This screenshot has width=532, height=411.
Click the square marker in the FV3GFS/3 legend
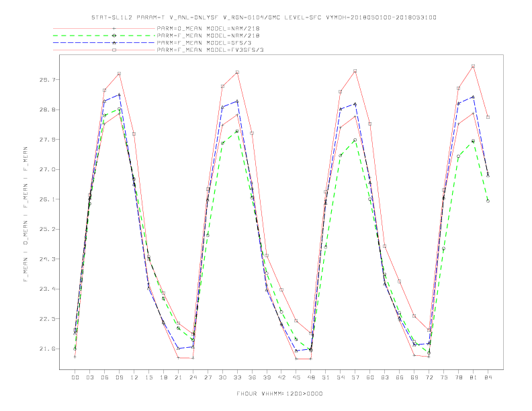[x=114, y=50]
